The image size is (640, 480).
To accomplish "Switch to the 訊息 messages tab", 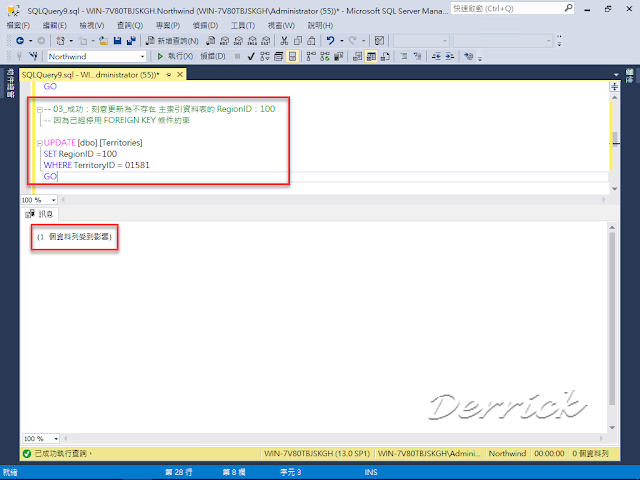I will (x=40, y=214).
